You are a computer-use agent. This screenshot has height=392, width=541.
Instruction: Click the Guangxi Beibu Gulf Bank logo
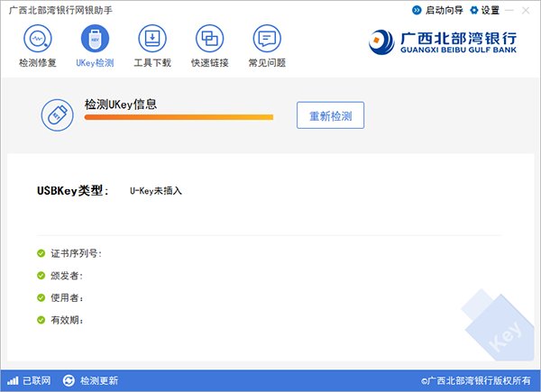[x=443, y=42]
